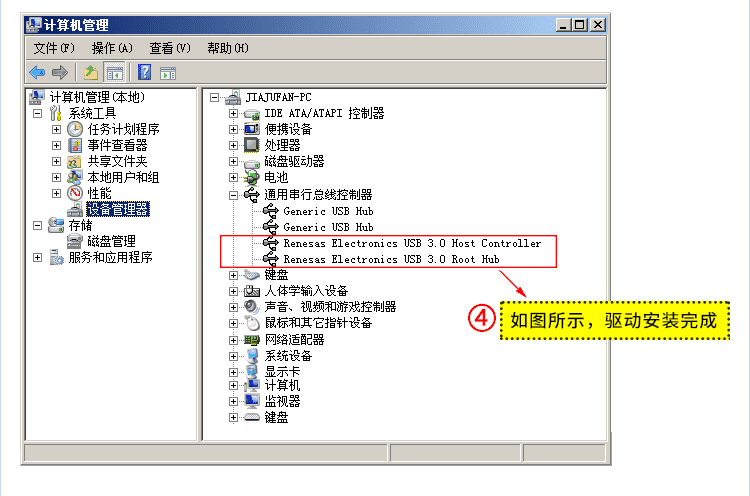750x496 pixels.
Task: Click the Up one level folder icon
Action: pyautogui.click(x=91, y=73)
